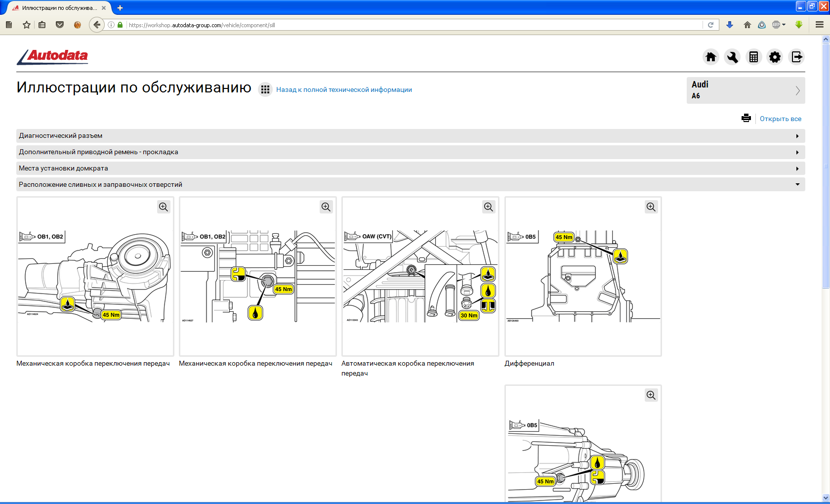Open site information 'i' icon
830x504 pixels.
coord(111,25)
